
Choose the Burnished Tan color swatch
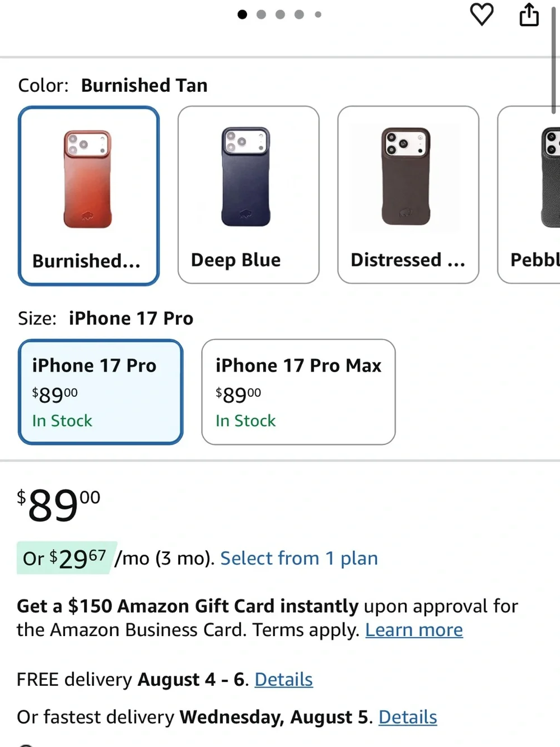point(88,196)
